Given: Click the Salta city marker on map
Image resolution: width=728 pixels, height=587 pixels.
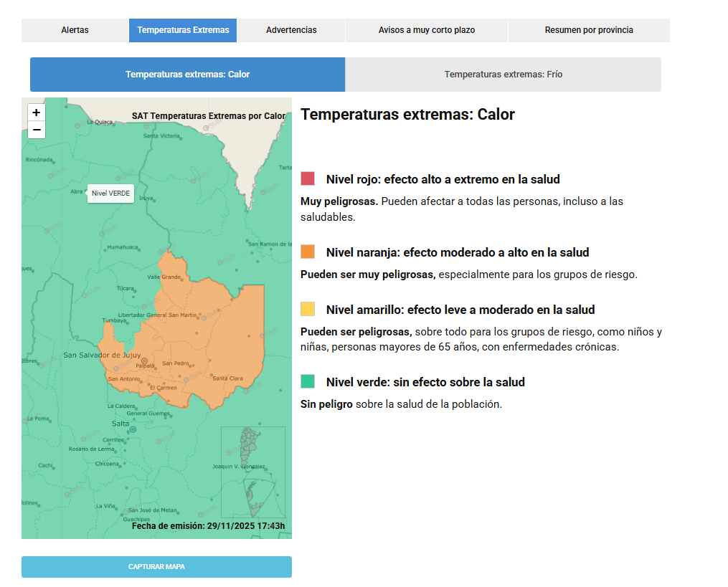Looking at the screenshot, I should pos(133,429).
